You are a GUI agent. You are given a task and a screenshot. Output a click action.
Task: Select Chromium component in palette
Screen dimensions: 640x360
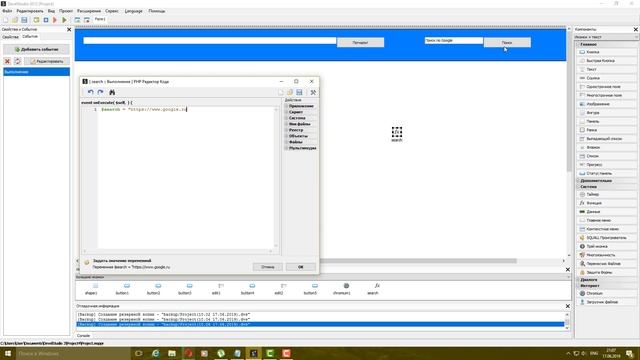click(x=606, y=293)
